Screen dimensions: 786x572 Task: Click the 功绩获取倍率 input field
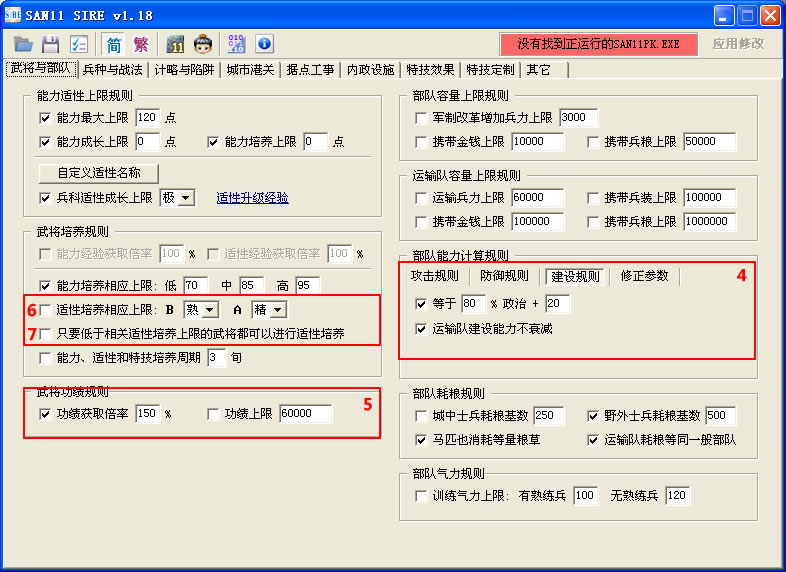(147, 414)
